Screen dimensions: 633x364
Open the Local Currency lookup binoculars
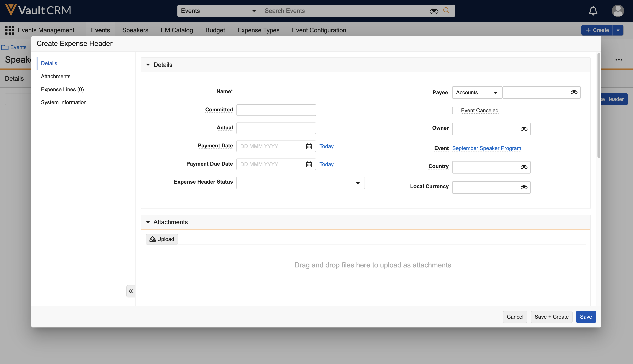click(x=524, y=187)
